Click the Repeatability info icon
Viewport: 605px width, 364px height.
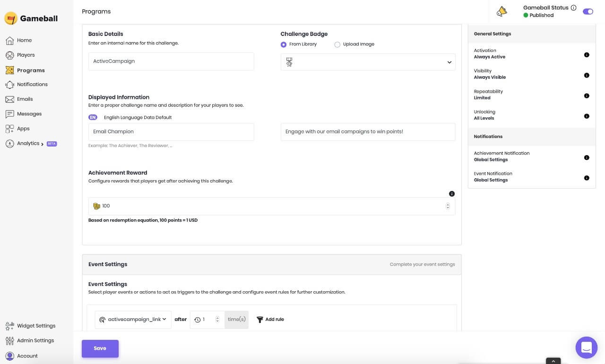[x=587, y=95]
